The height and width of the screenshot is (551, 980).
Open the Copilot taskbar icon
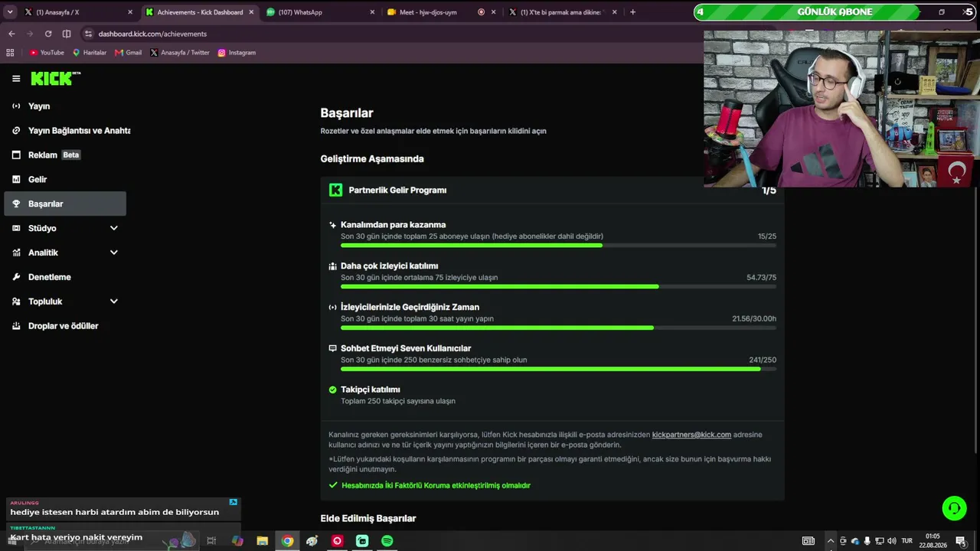click(237, 541)
